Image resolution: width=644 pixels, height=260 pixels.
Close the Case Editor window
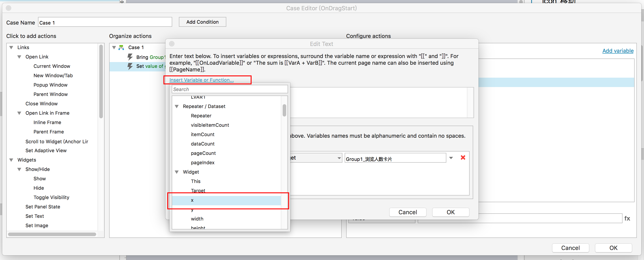8,8
